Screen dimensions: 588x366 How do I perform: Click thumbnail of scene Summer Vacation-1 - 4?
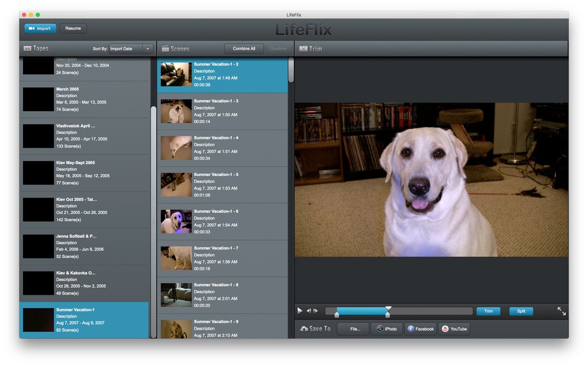click(x=176, y=148)
